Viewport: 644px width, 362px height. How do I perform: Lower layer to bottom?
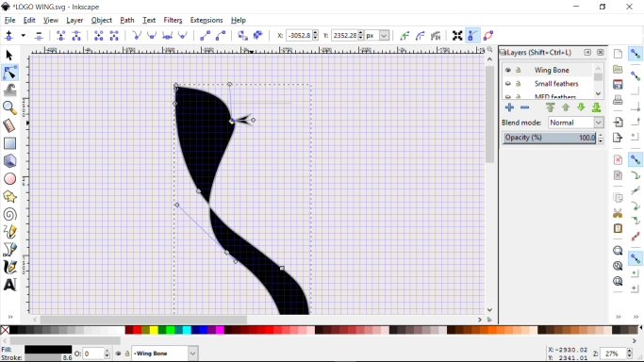[596, 107]
